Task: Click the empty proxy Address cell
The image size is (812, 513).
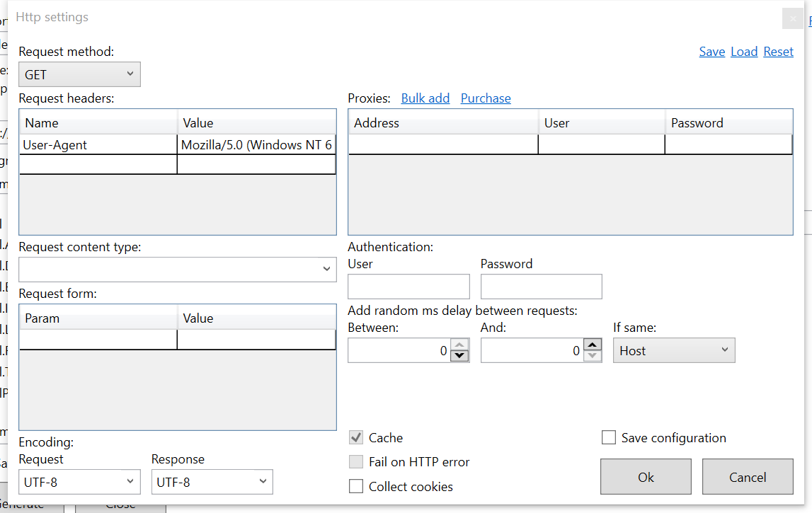Action: pyautogui.click(x=443, y=144)
